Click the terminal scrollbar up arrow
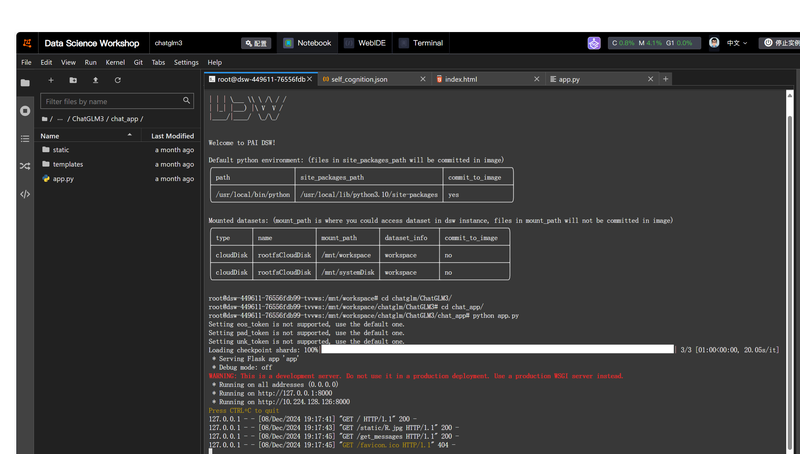The image size is (800, 454). [790, 95]
